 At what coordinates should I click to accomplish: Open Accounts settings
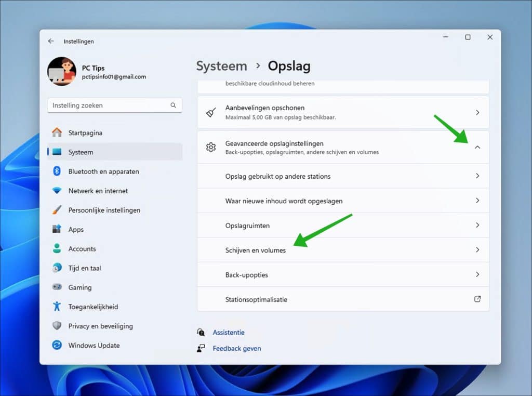pos(115,249)
